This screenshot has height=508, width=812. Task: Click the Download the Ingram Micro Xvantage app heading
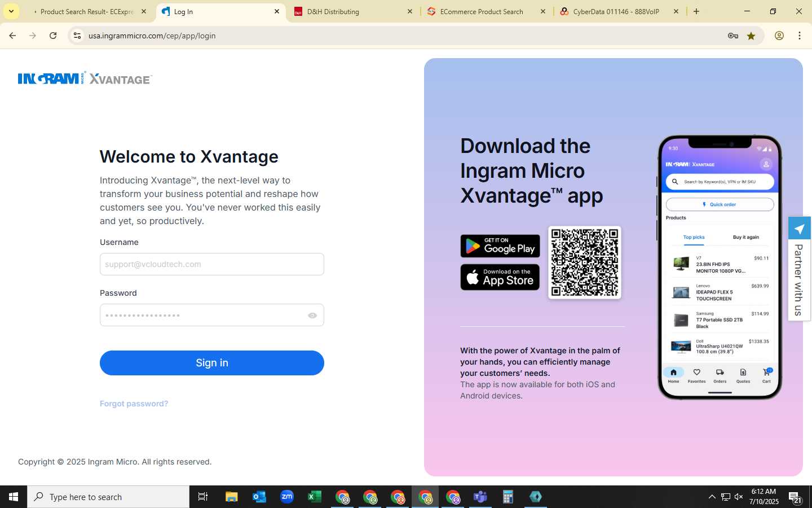532,170
